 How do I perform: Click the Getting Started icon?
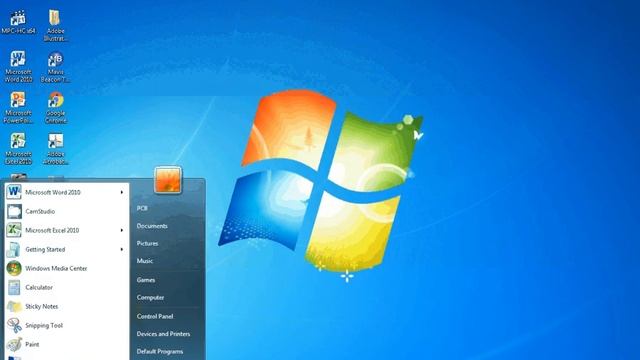coord(14,249)
